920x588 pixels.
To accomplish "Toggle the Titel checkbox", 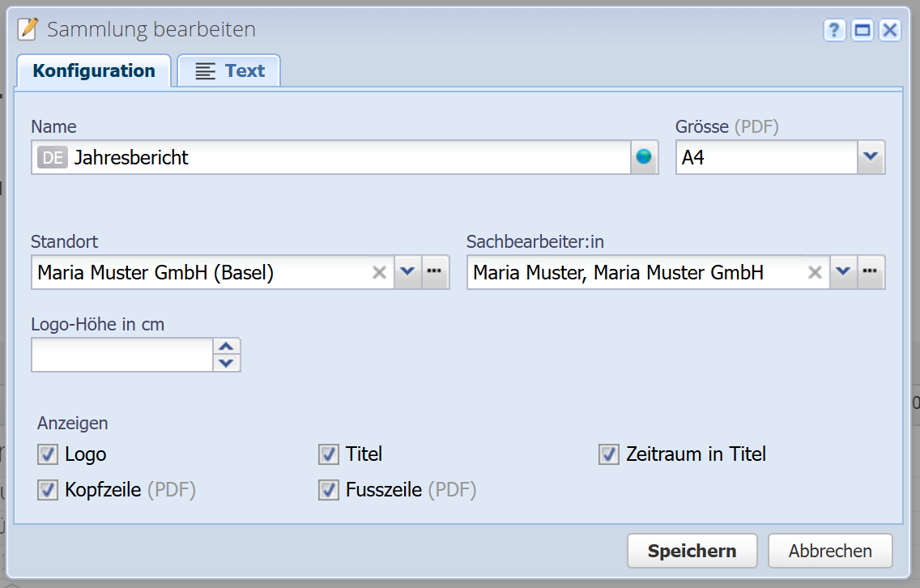I will 328,454.
